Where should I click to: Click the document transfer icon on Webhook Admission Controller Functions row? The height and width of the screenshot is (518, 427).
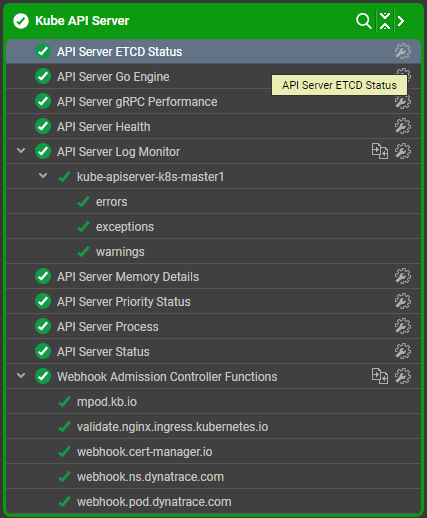[380, 376]
